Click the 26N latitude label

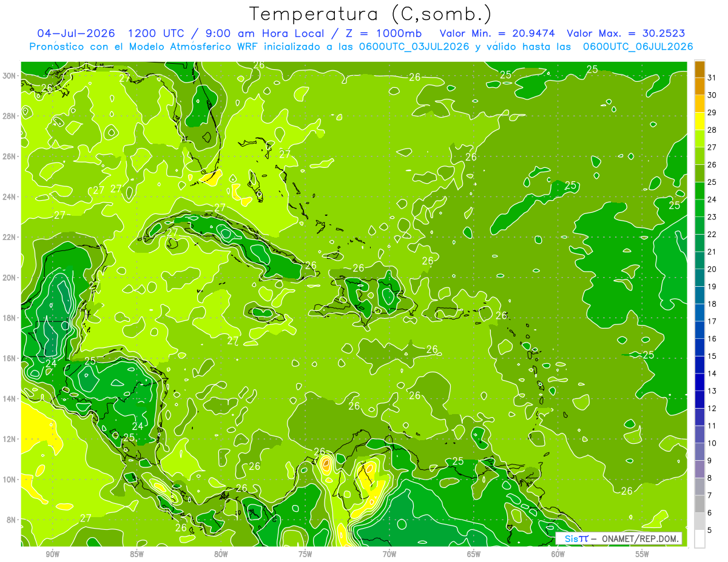[x=9, y=156]
